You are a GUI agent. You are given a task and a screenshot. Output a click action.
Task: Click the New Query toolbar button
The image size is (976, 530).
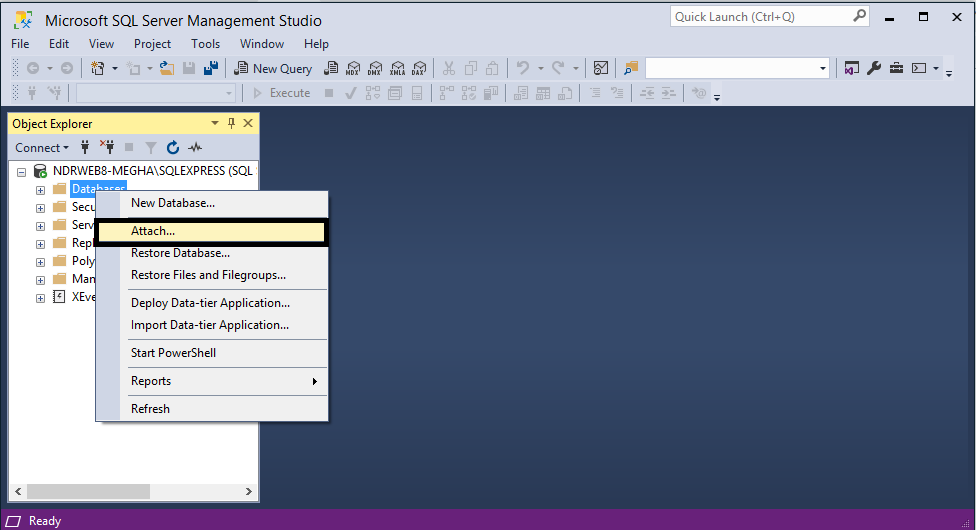point(273,69)
